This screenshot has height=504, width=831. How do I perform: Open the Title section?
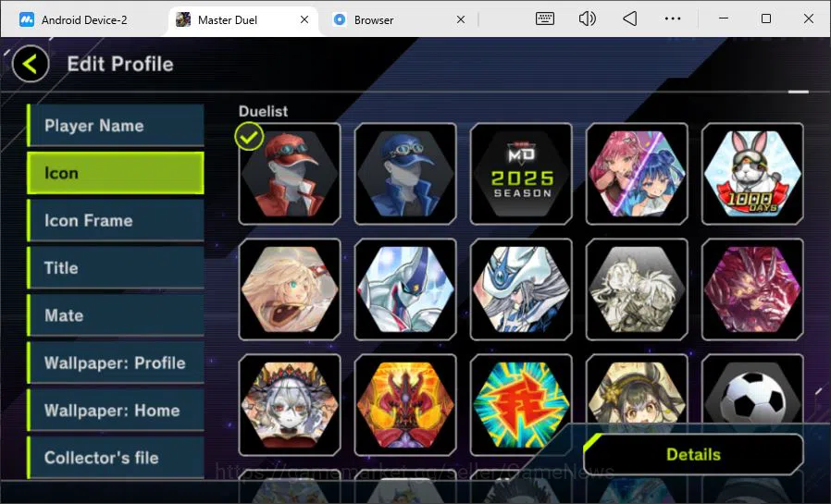pyautogui.click(x=116, y=268)
